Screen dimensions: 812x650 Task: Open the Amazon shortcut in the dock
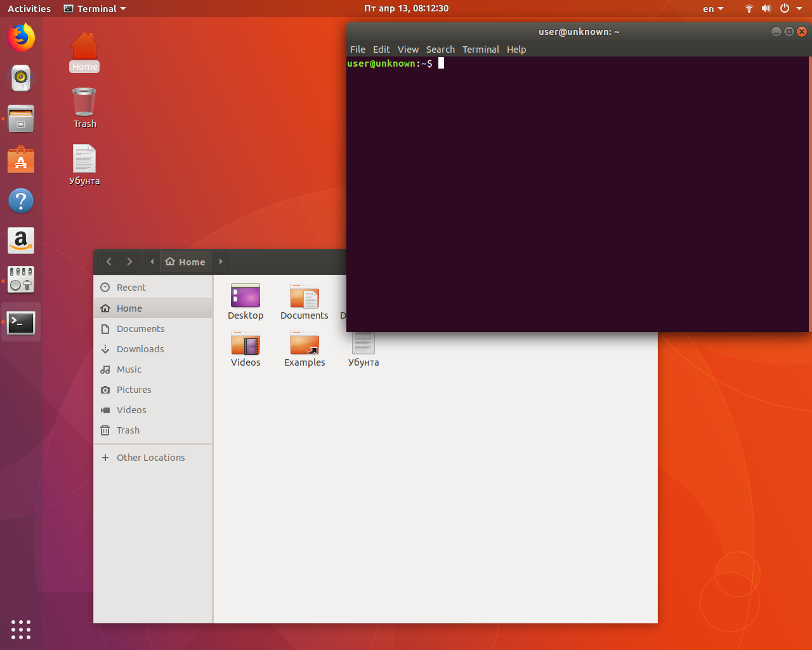pyautogui.click(x=21, y=241)
